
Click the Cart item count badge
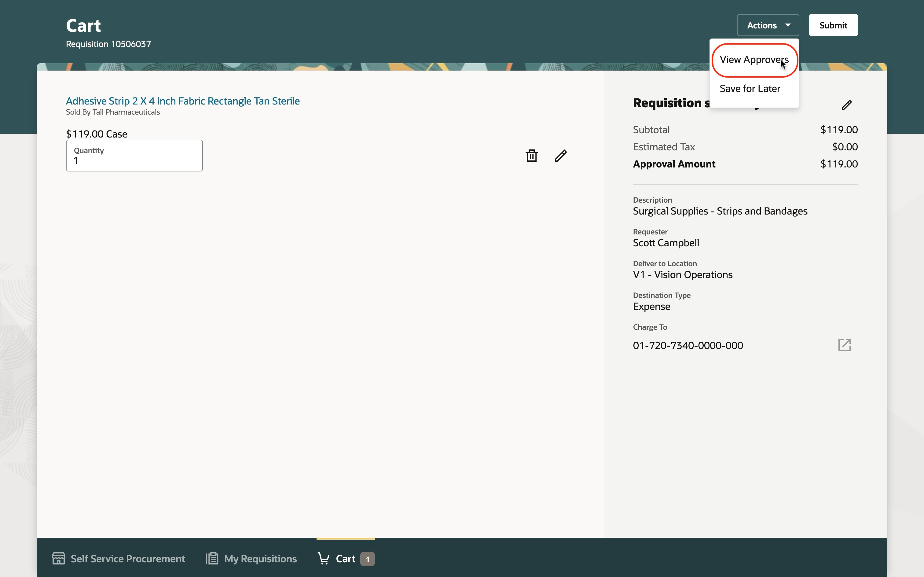[x=367, y=559]
